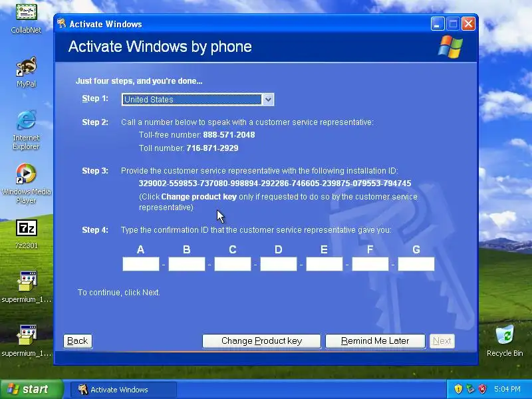
Task: Click the 'To continue, click Next.' text
Action: 119,293
